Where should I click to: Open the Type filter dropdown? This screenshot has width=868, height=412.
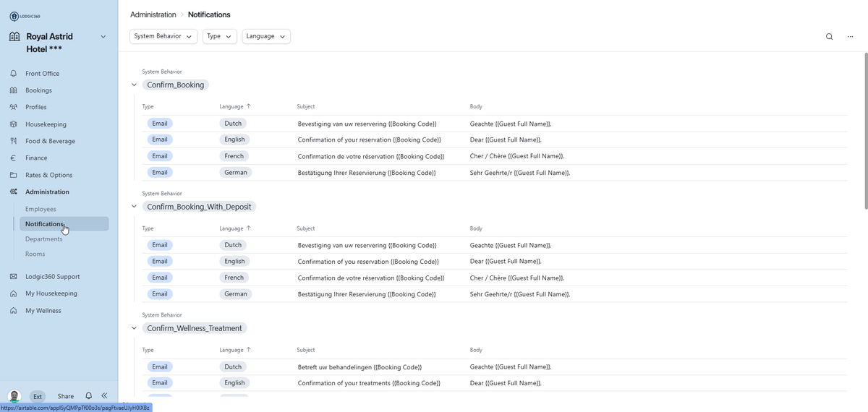[x=219, y=36]
